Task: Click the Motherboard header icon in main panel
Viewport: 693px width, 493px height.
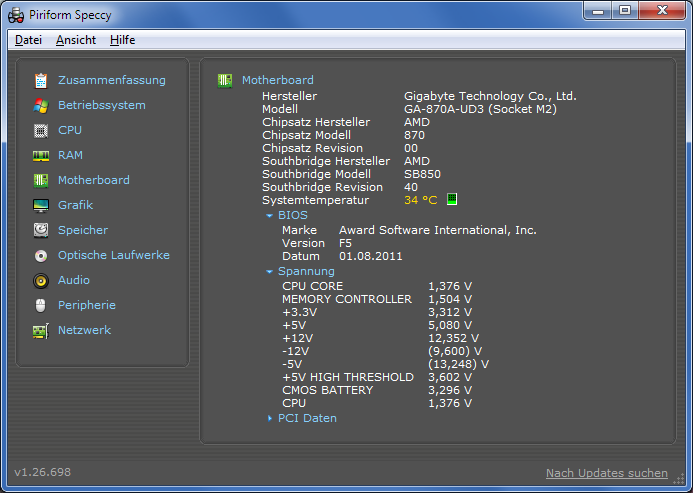Action: click(225, 80)
